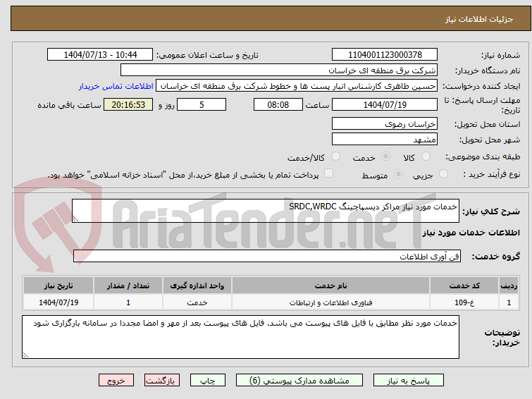Click the پاسخ به نیاز button

click(408, 381)
